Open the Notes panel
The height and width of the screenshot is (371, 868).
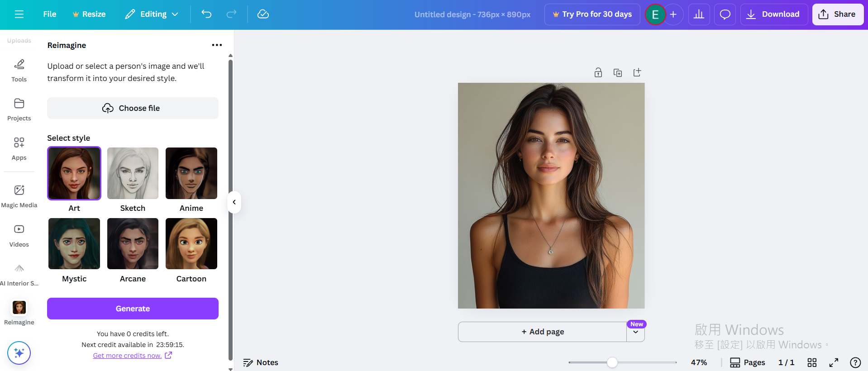pos(261,362)
